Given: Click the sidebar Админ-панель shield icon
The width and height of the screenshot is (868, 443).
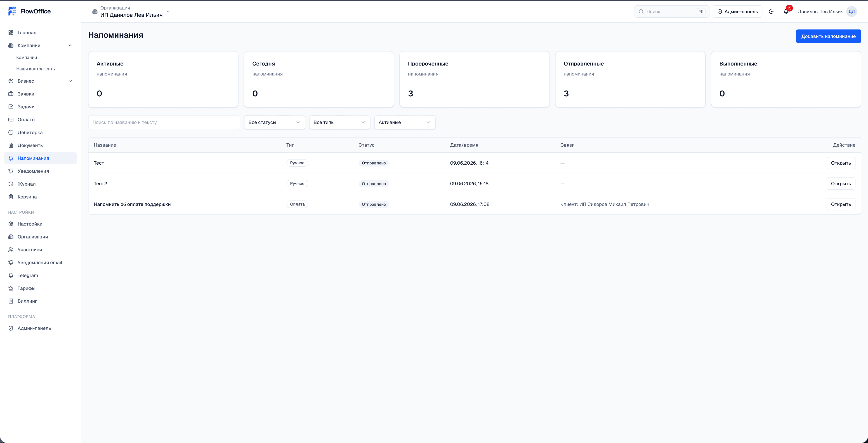Looking at the screenshot, I should pyautogui.click(x=11, y=328).
